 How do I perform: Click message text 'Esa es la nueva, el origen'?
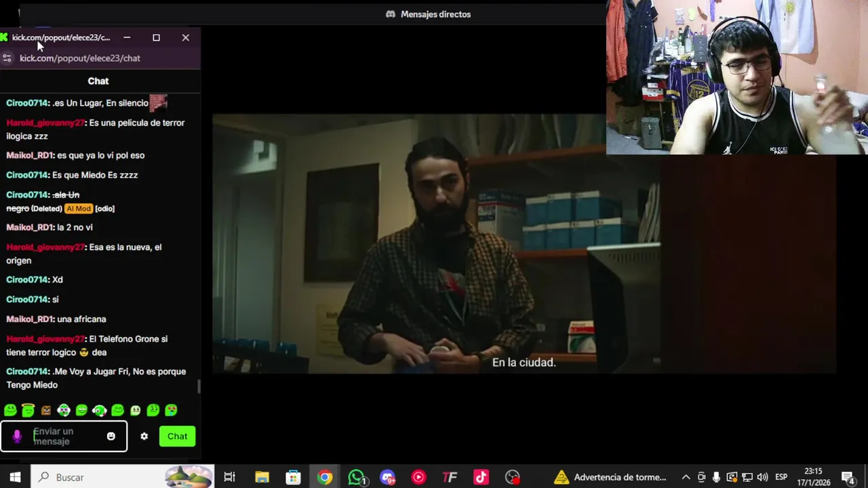pos(84,253)
